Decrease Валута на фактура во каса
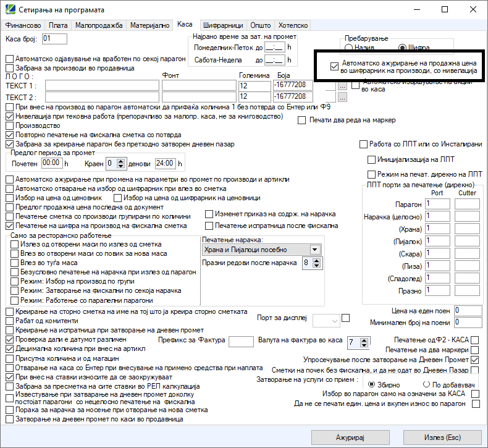Image resolution: width=488 pixels, height=448 pixels. [364, 345]
